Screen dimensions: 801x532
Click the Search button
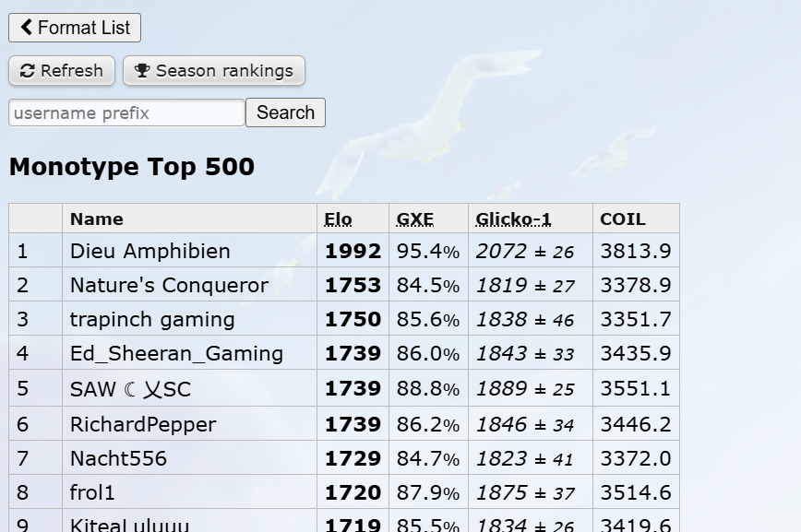point(285,112)
